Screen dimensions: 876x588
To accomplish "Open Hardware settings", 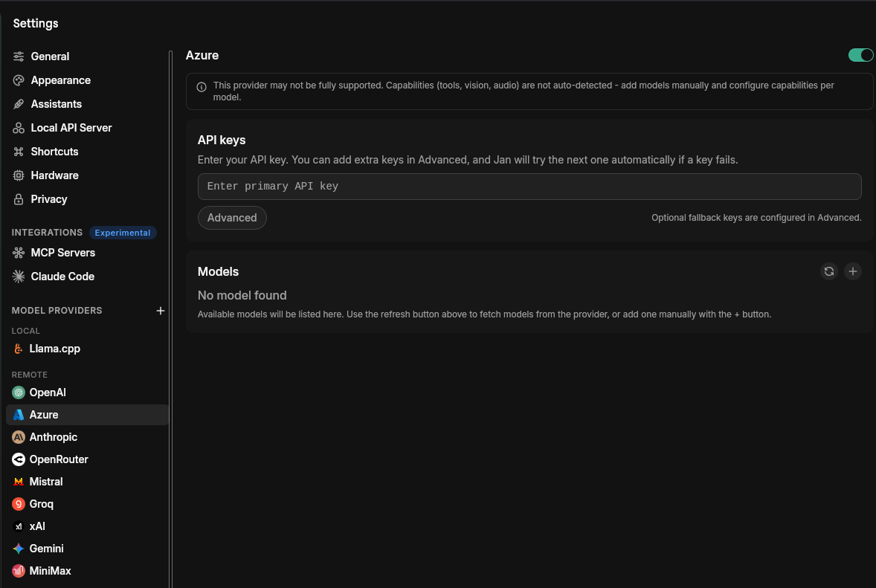I will click(x=87, y=175).
